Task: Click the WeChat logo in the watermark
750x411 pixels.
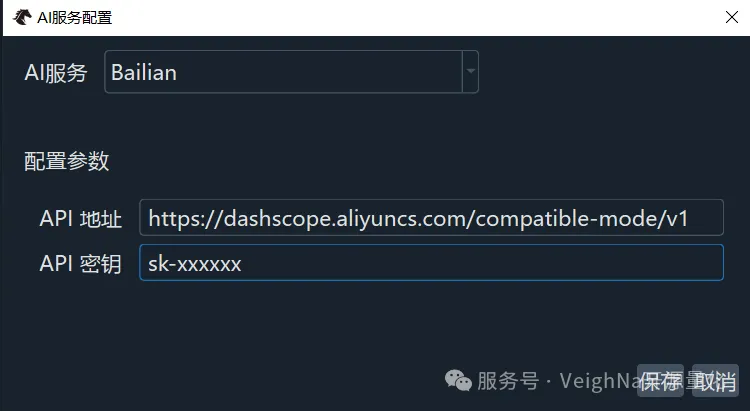Action: coord(458,380)
